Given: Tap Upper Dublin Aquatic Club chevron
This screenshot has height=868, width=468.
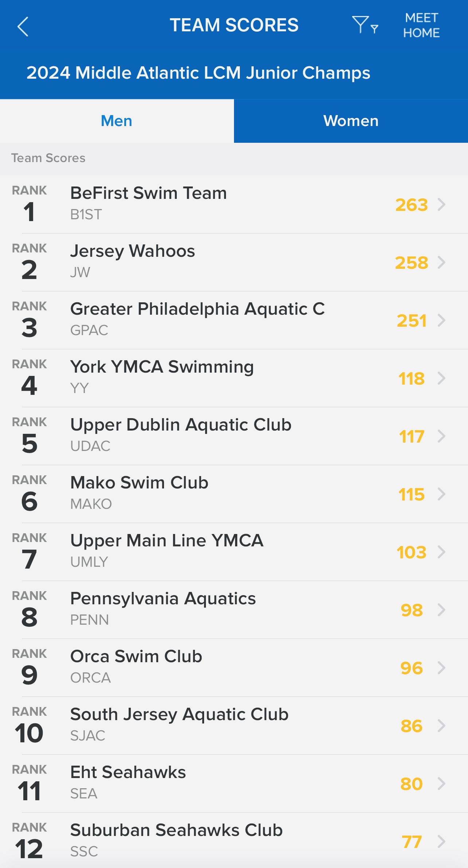Looking at the screenshot, I should coord(442,436).
